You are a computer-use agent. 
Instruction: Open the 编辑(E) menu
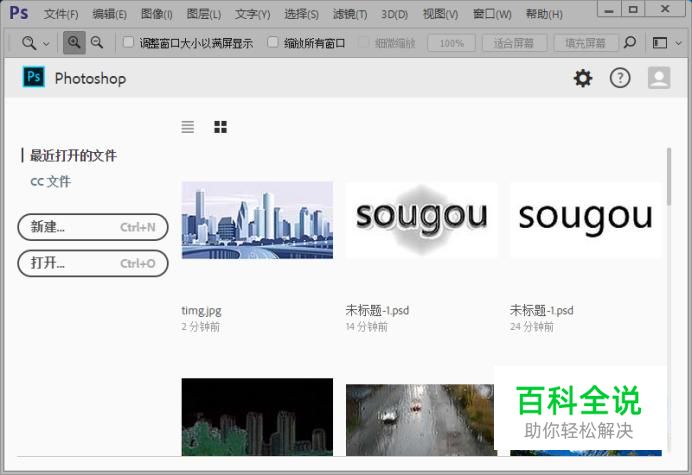(x=109, y=14)
